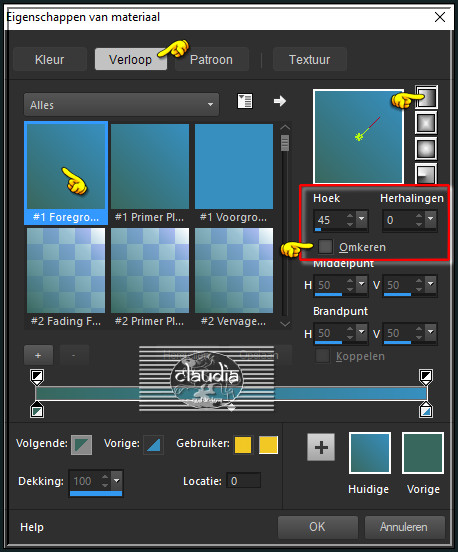Select the radial gradient style icon
This screenshot has width=458, height=552.
click(x=426, y=173)
